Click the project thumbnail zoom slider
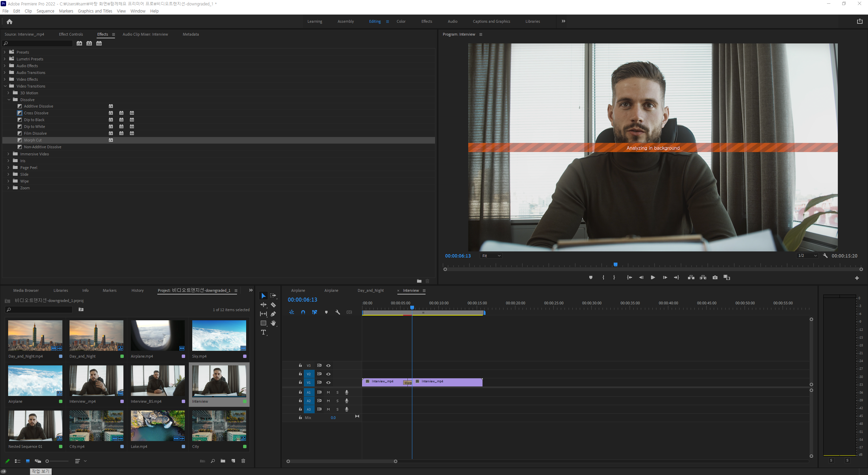Screen dimensions: 868x475 click(47, 461)
